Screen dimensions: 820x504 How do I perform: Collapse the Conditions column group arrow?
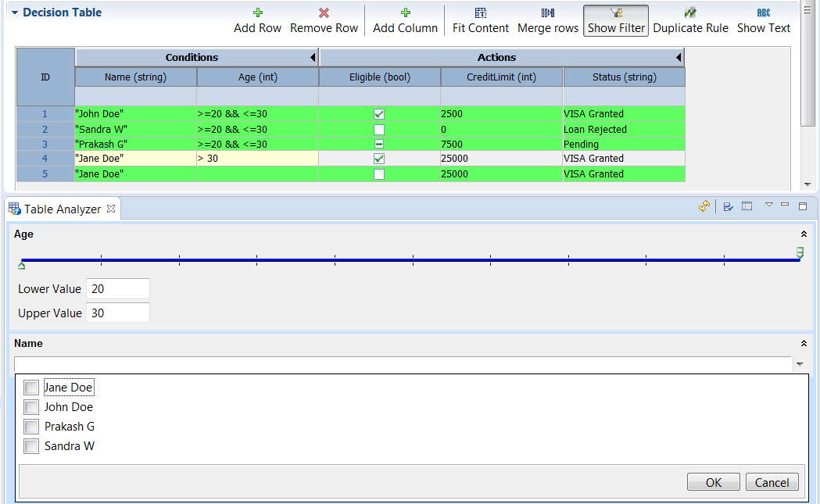pos(313,58)
